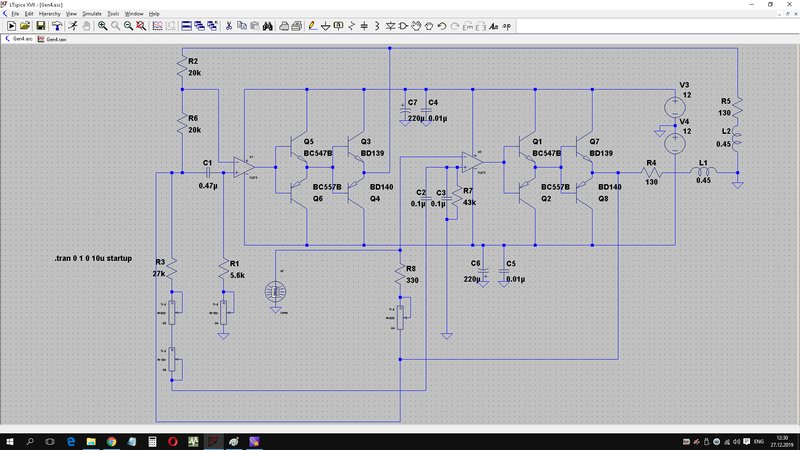Image resolution: width=800 pixels, height=450 pixels.
Task: Switch to the Gen4.raw tab
Action: click(x=52, y=39)
